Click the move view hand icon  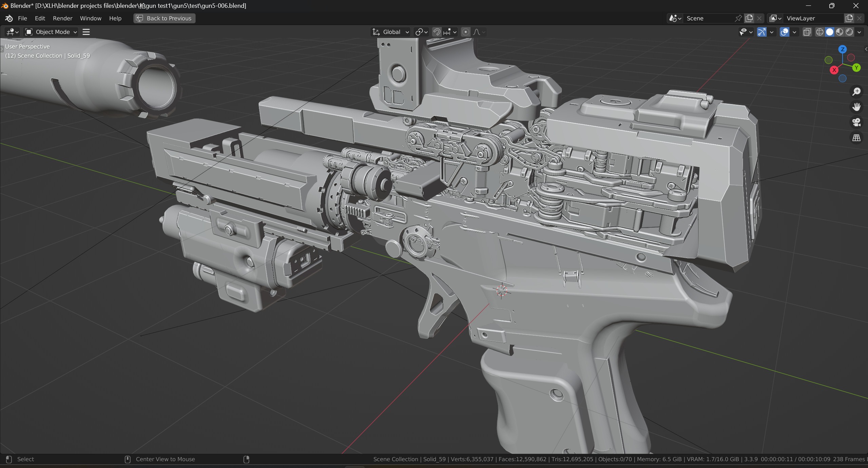856,107
